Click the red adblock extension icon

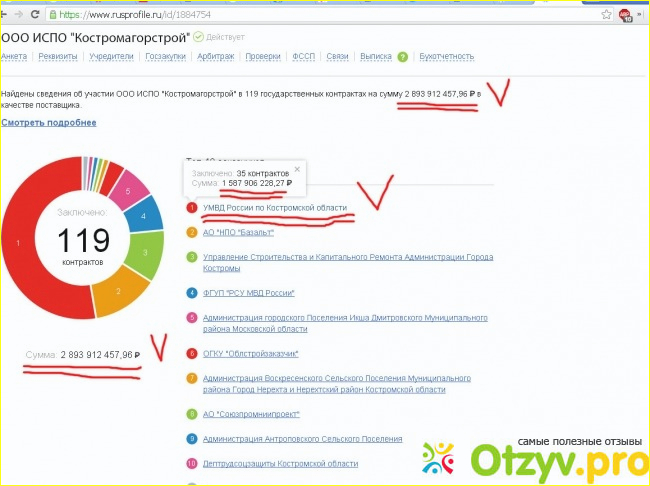click(x=624, y=15)
